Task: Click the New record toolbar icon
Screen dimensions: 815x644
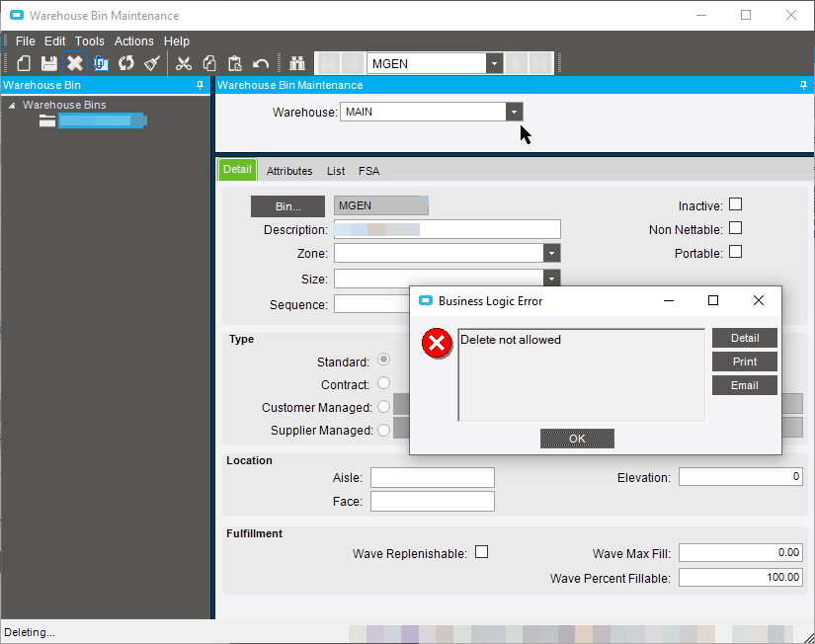Action: 24,63
